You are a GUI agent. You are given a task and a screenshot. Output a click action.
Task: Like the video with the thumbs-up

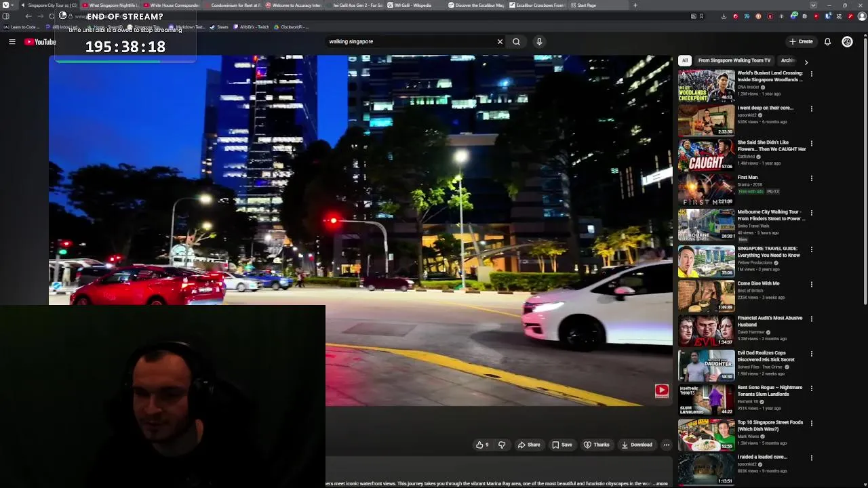482,445
